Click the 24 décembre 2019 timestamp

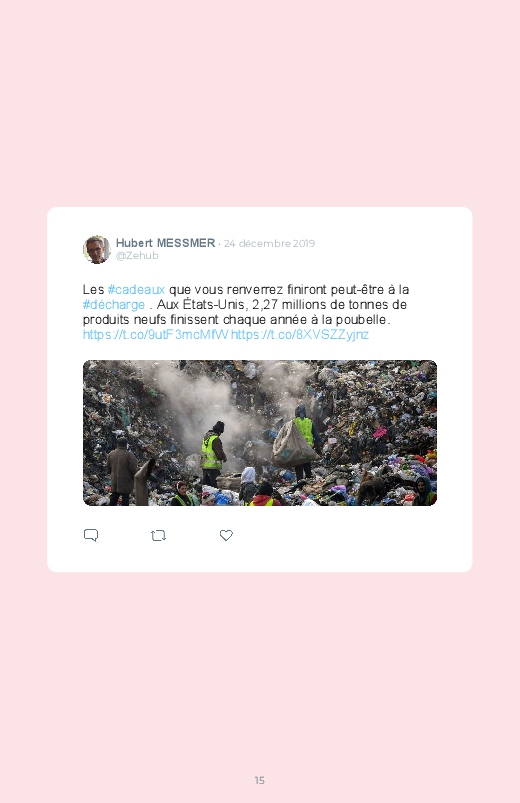pyautogui.click(x=269, y=243)
